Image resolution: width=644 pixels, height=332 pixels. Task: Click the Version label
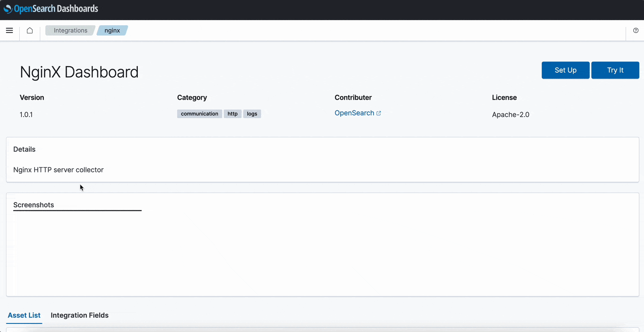32,98
